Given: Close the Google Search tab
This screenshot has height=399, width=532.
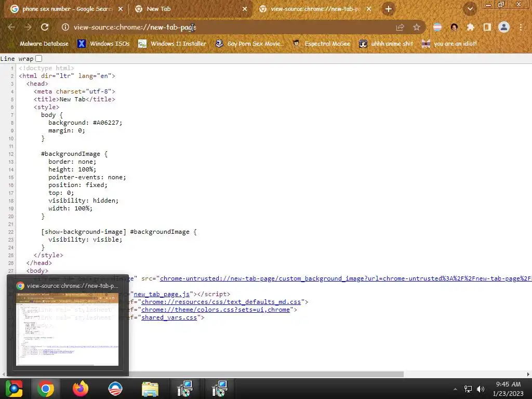Looking at the screenshot, I should (x=121, y=9).
